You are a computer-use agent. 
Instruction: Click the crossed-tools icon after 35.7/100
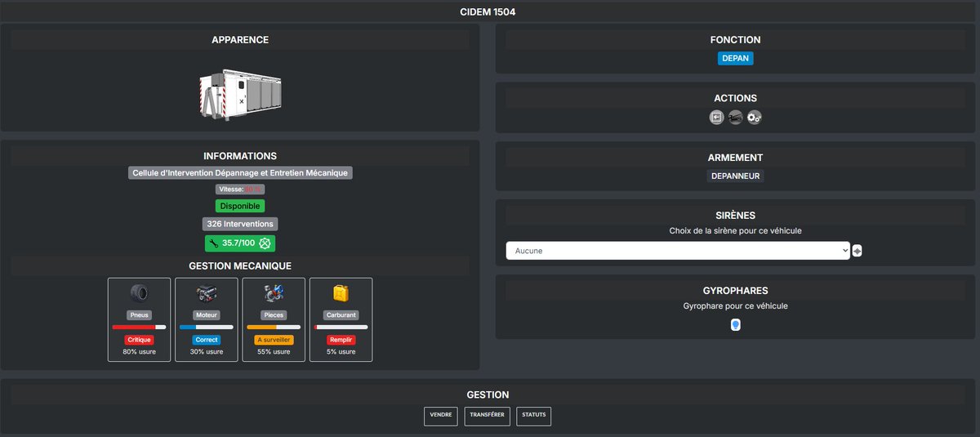tap(265, 243)
